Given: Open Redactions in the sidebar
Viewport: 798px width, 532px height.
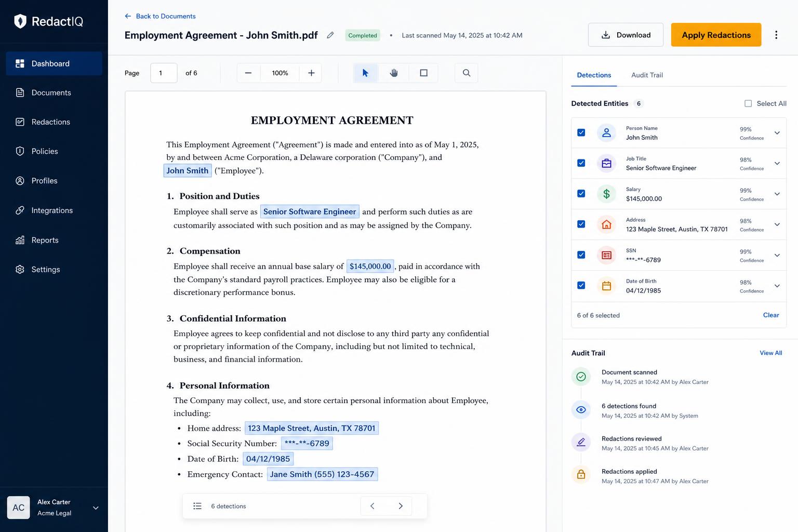Looking at the screenshot, I should point(54,122).
